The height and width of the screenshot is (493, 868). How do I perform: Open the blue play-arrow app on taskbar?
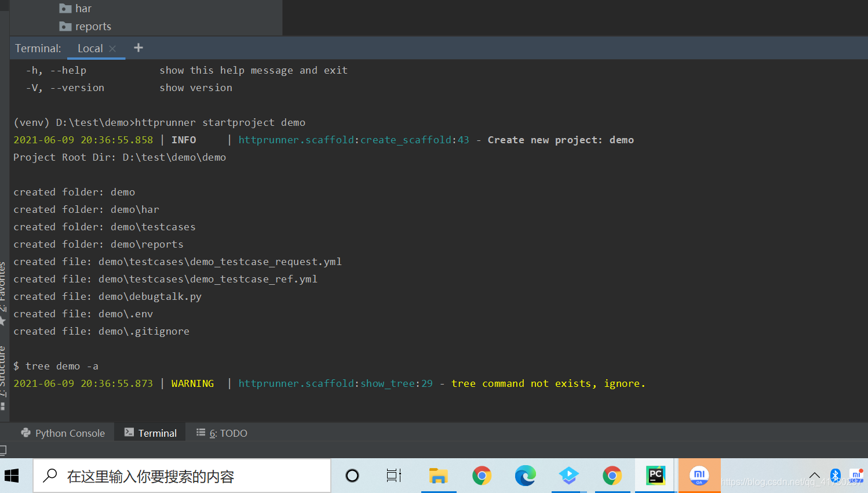[569, 476]
